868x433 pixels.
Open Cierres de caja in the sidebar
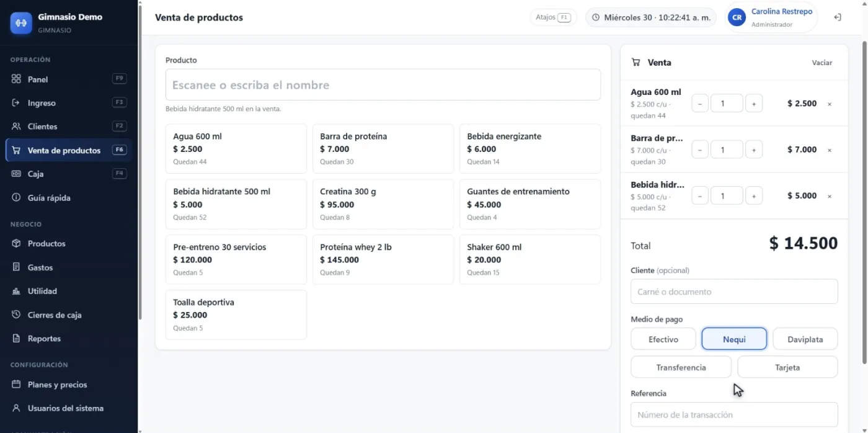click(69, 315)
